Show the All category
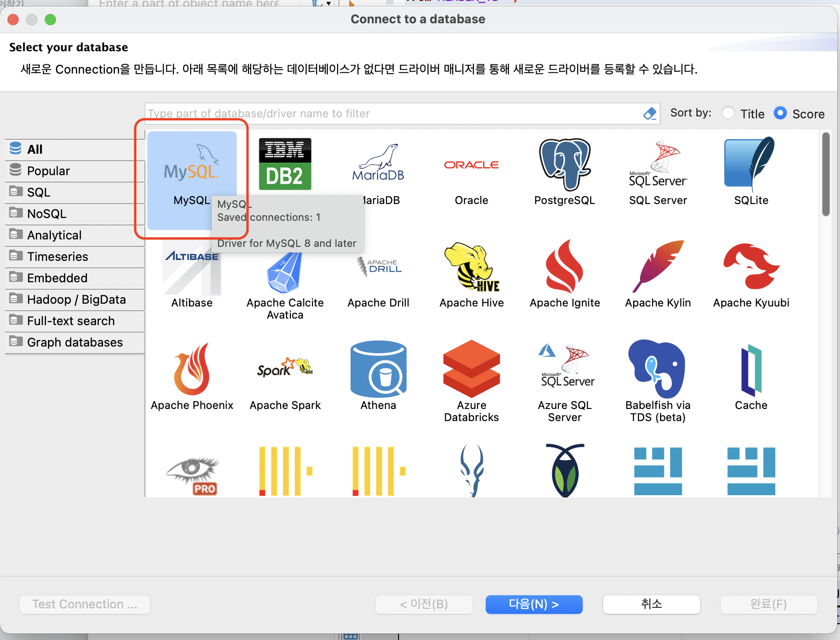 [x=76, y=149]
